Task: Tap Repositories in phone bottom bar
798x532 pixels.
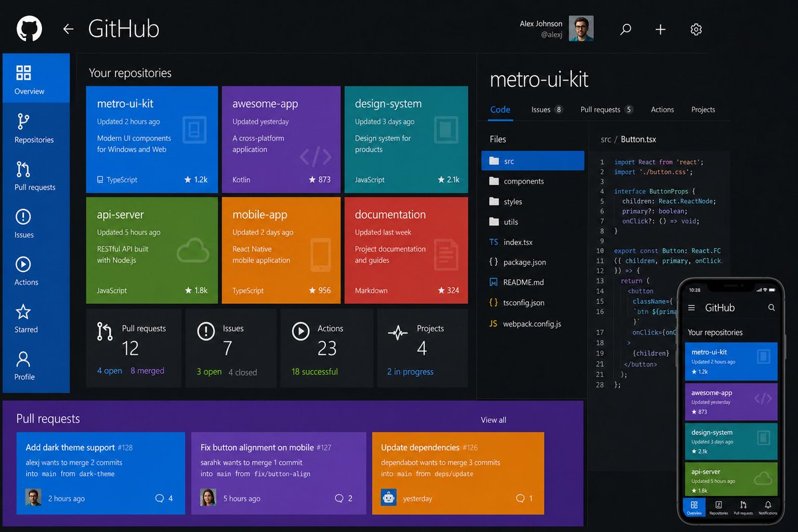Action: tap(719, 507)
